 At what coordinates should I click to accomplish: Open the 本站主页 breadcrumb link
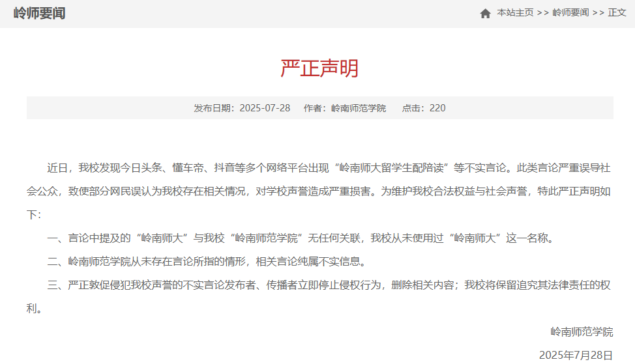pos(515,13)
